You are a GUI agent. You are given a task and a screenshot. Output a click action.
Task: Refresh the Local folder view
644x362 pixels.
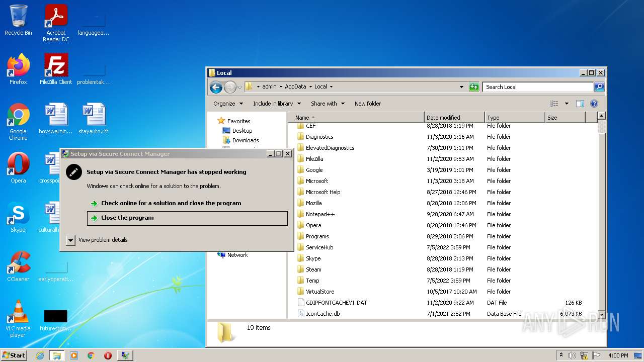[x=474, y=87]
